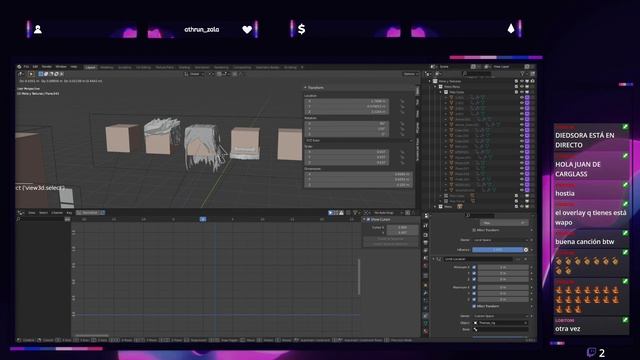The width and height of the screenshot is (640, 360).
Task: Toggle the Maximum Z checkbox
Action: click(474, 300)
